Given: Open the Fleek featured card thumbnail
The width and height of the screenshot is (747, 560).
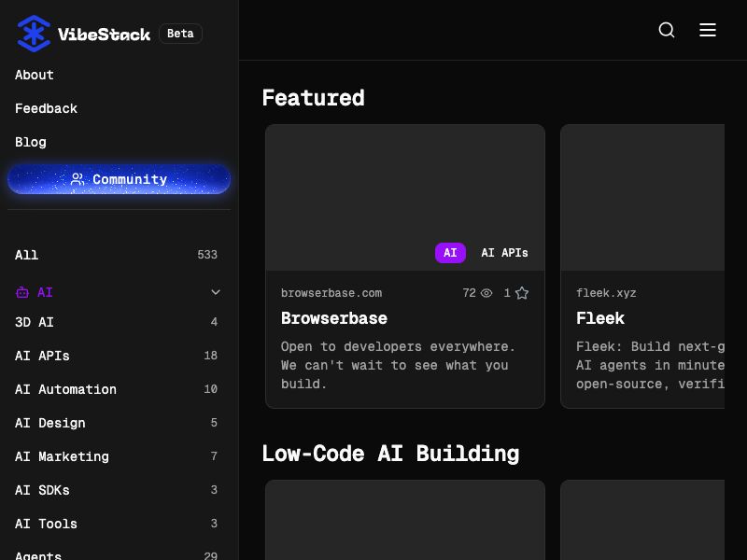Looking at the screenshot, I should 642,198.
